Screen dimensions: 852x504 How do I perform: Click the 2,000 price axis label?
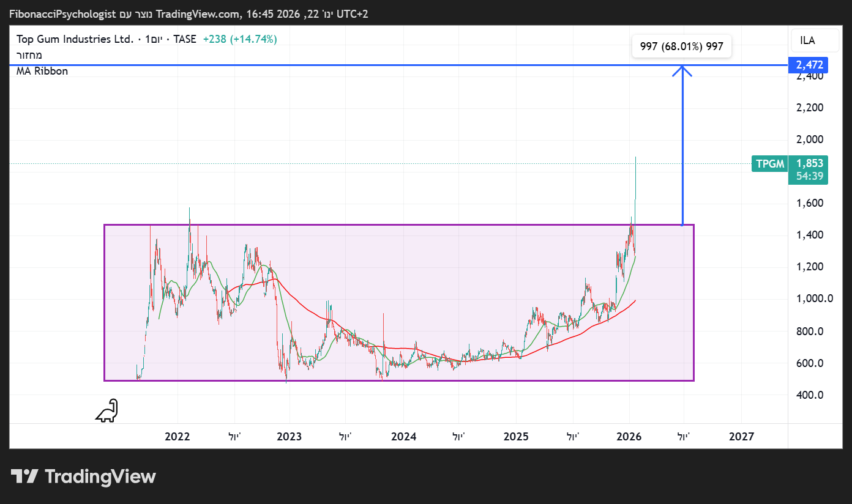(x=810, y=139)
